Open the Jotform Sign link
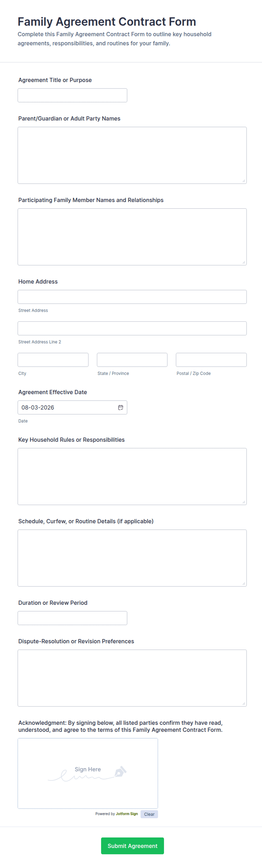 tap(127, 814)
